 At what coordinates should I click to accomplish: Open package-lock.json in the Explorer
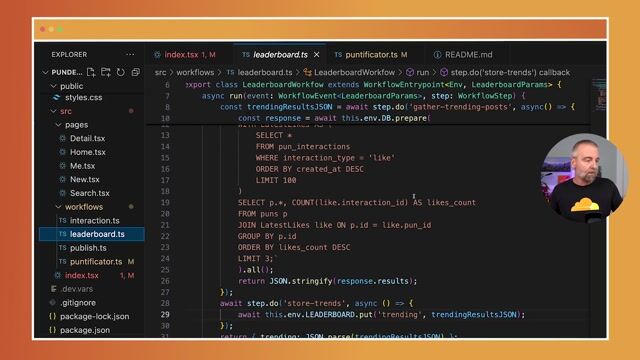coord(94,316)
